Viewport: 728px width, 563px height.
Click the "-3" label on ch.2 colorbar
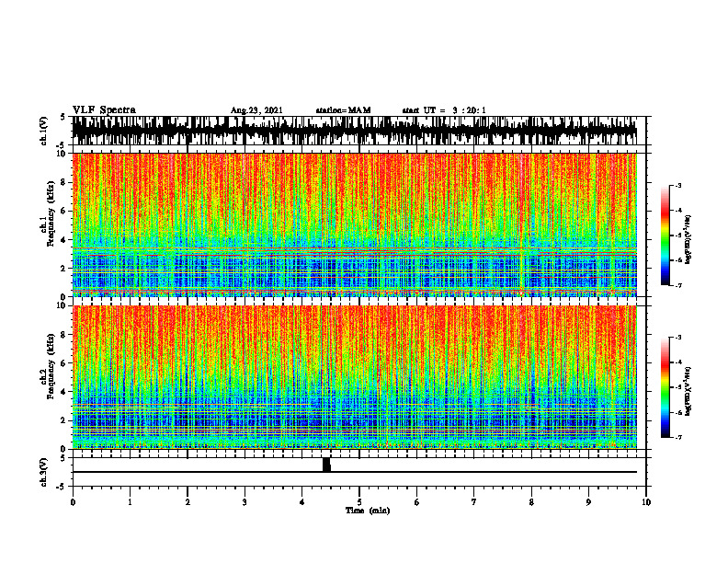[678, 338]
